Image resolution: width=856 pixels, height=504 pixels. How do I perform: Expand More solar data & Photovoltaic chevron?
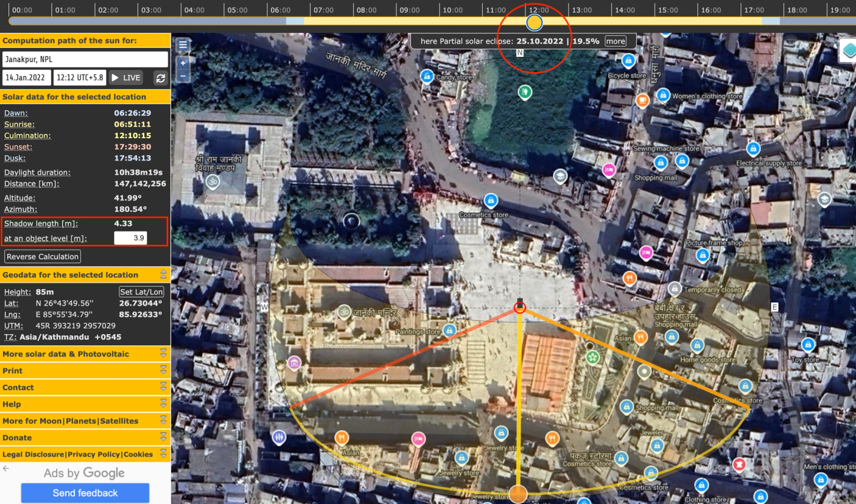tap(163, 354)
